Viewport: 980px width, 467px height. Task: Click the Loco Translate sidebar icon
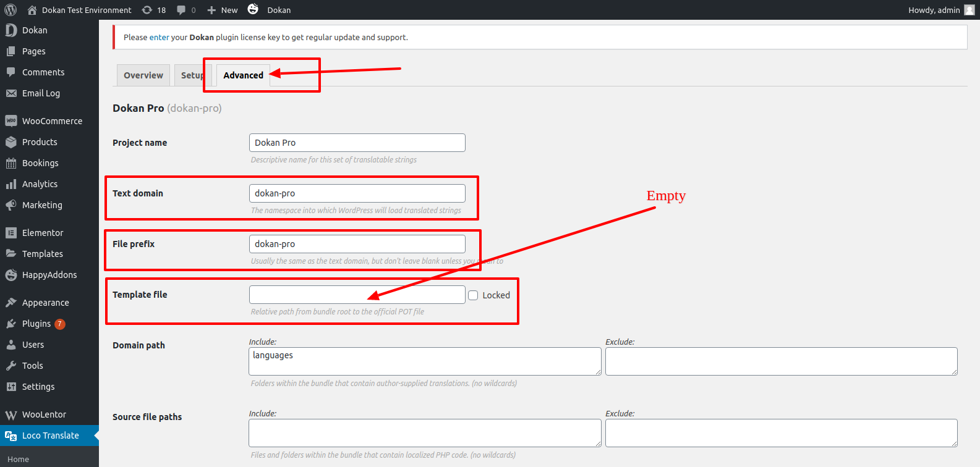11,435
